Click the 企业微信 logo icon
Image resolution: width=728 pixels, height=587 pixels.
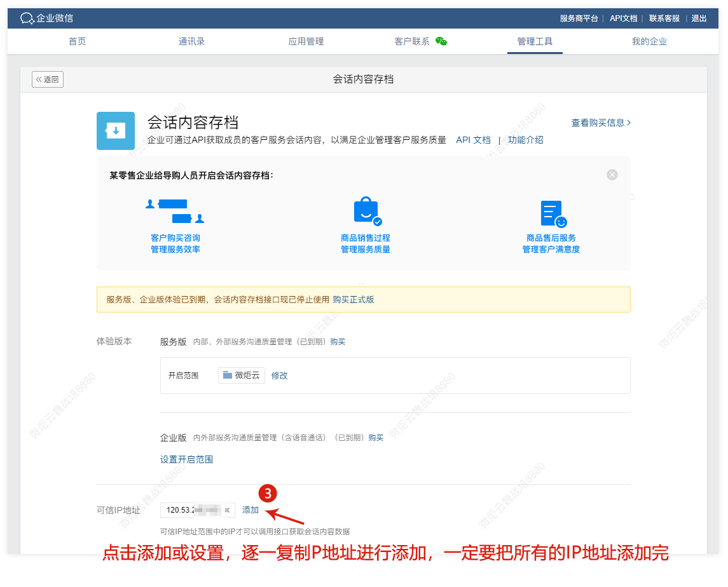[27, 18]
